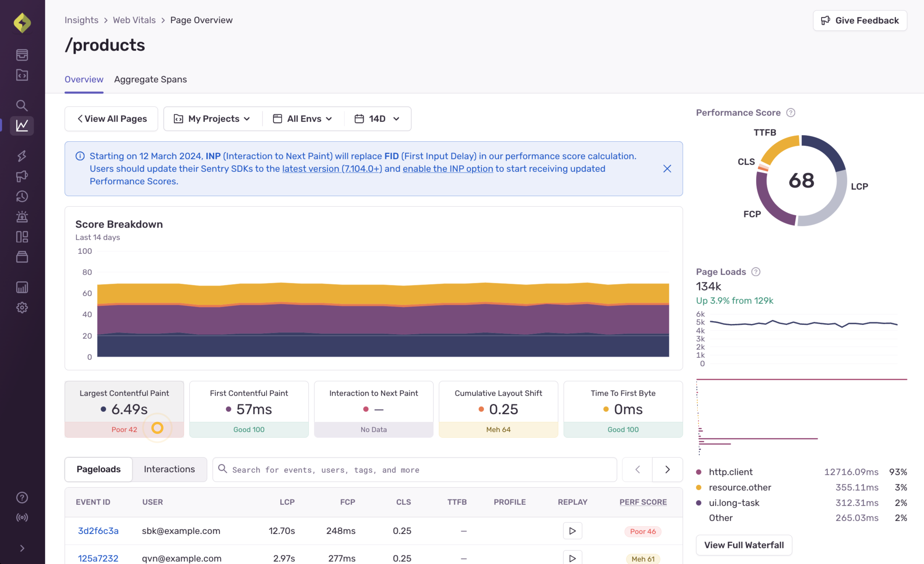
Task: Open event 125a7232 link
Action: tap(98, 558)
